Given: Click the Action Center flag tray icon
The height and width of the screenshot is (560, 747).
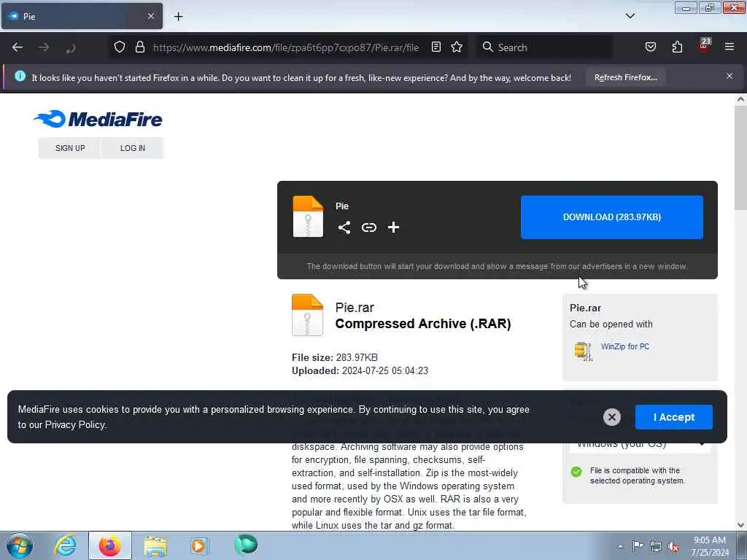Looking at the screenshot, I should (x=638, y=546).
